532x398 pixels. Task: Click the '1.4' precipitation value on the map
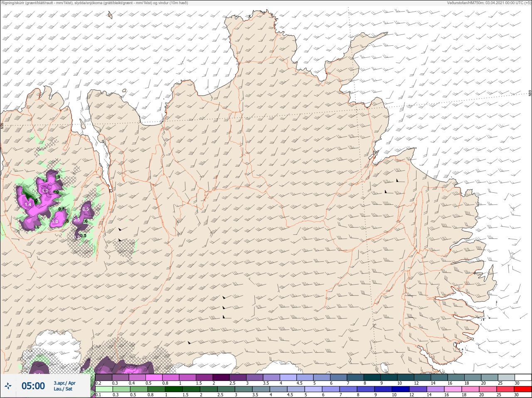click(28, 204)
